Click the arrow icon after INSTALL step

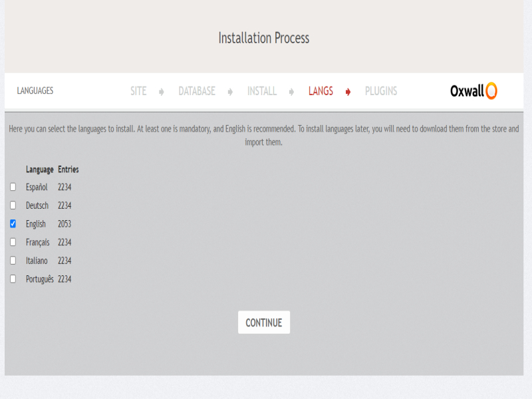coord(291,92)
